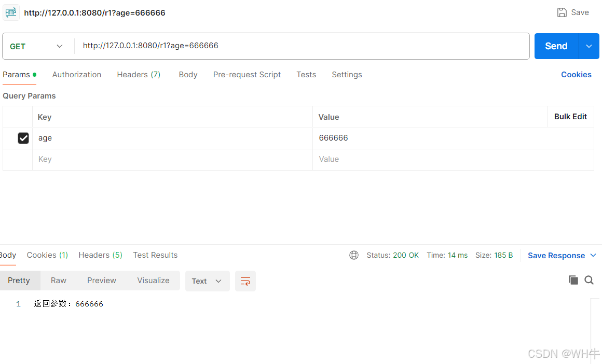Image resolution: width=602 pixels, height=364 pixels.
Task: Open the Test Results tab
Action: (155, 255)
